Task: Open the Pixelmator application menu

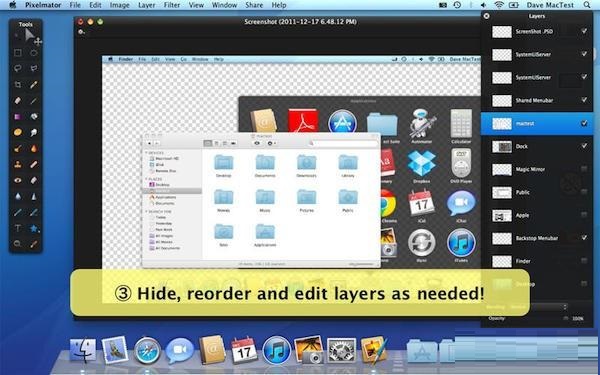Action: click(43, 5)
